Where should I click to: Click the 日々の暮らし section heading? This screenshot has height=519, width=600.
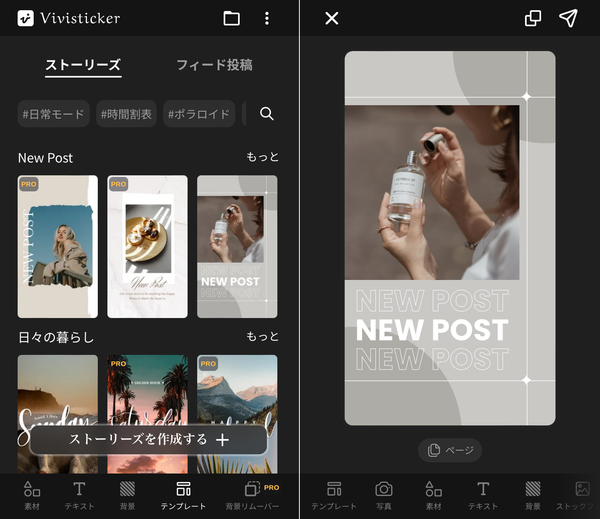[56, 338]
